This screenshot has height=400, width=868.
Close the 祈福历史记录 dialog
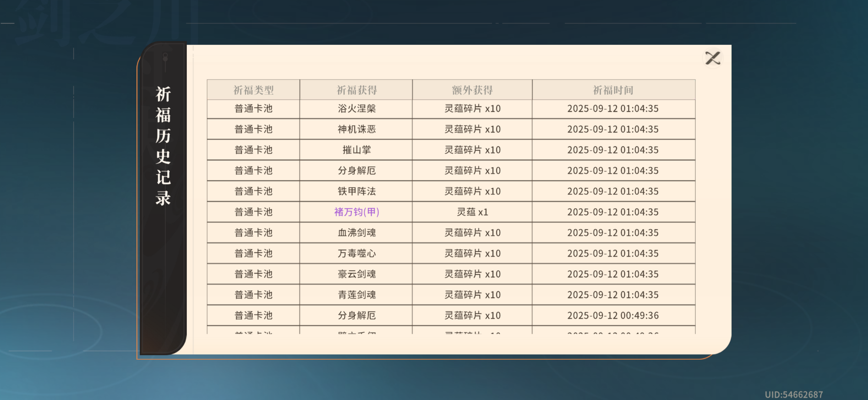tap(713, 58)
